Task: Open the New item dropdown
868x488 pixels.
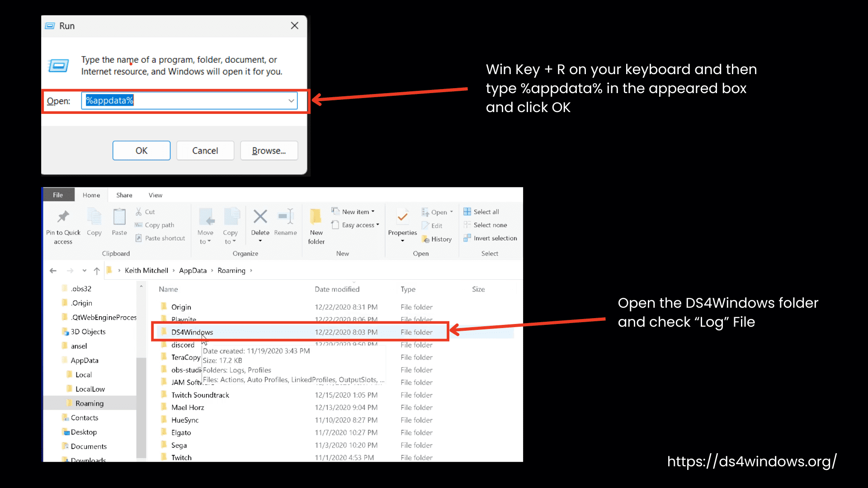Action: click(353, 211)
